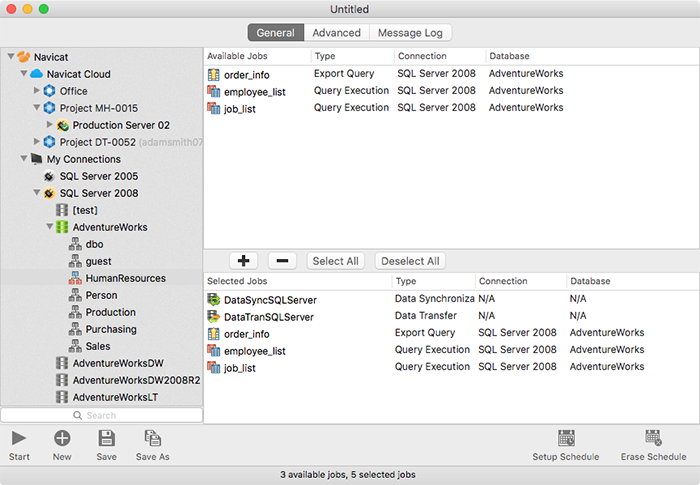Click the Select All button

tap(335, 261)
